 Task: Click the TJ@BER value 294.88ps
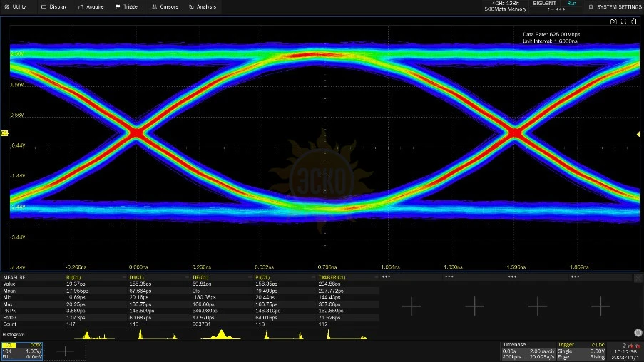(329, 284)
